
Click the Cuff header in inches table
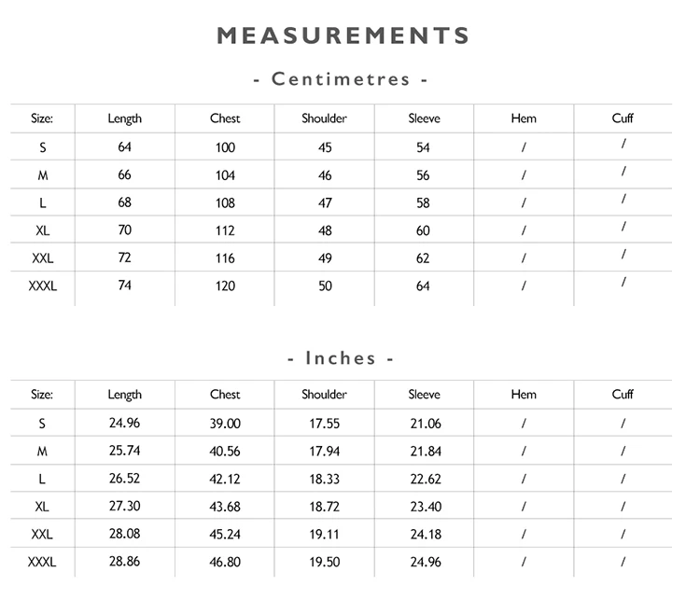coord(623,394)
